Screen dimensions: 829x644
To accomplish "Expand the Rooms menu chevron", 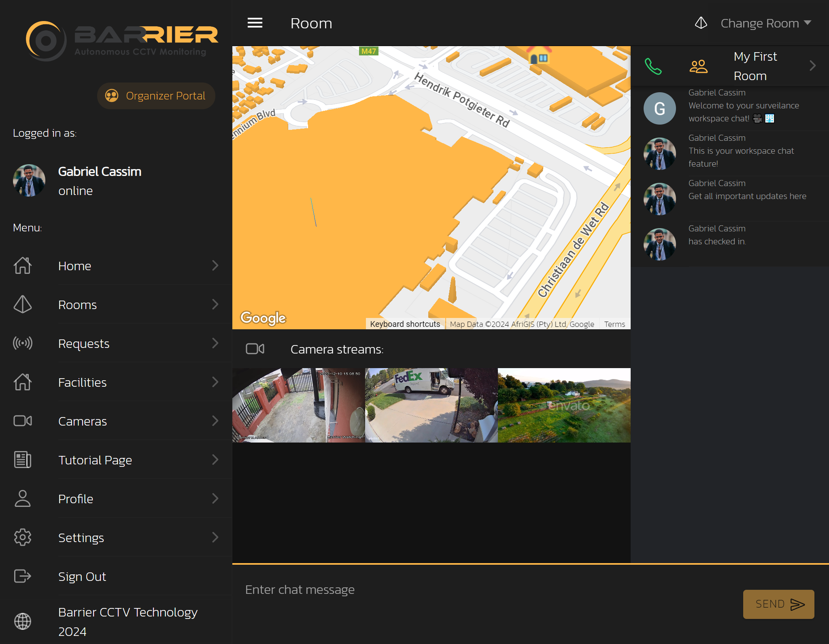I will tap(215, 304).
